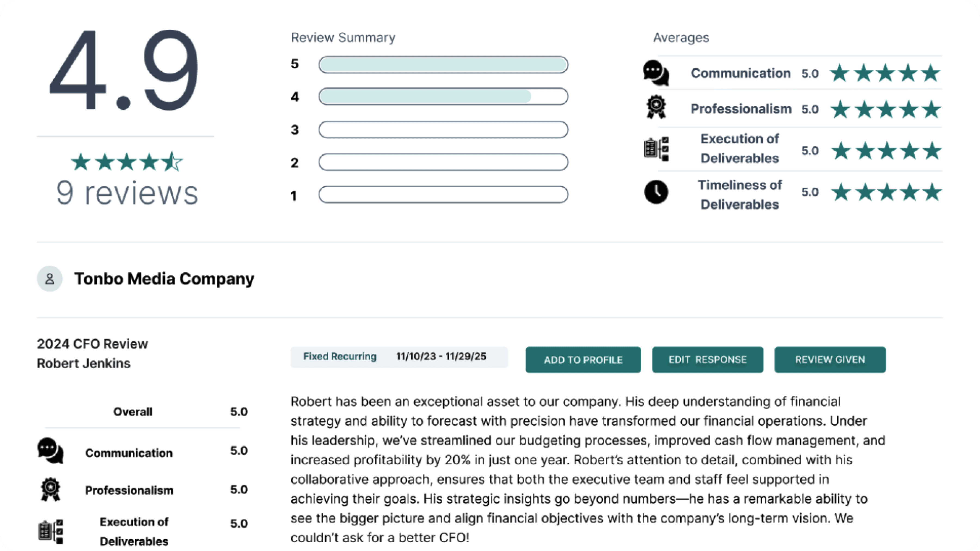This screenshot has height=551, width=980.
Task: Open the 9 reviews count link
Action: coord(127,193)
